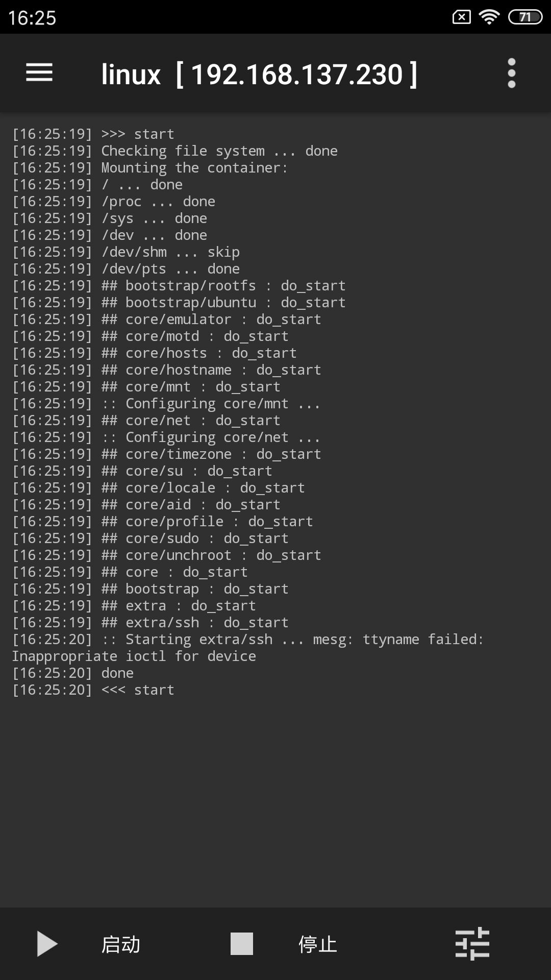Tap the 'Starting extra/ssh' log message
Viewport: 551px width, 980px height.
coord(199,640)
